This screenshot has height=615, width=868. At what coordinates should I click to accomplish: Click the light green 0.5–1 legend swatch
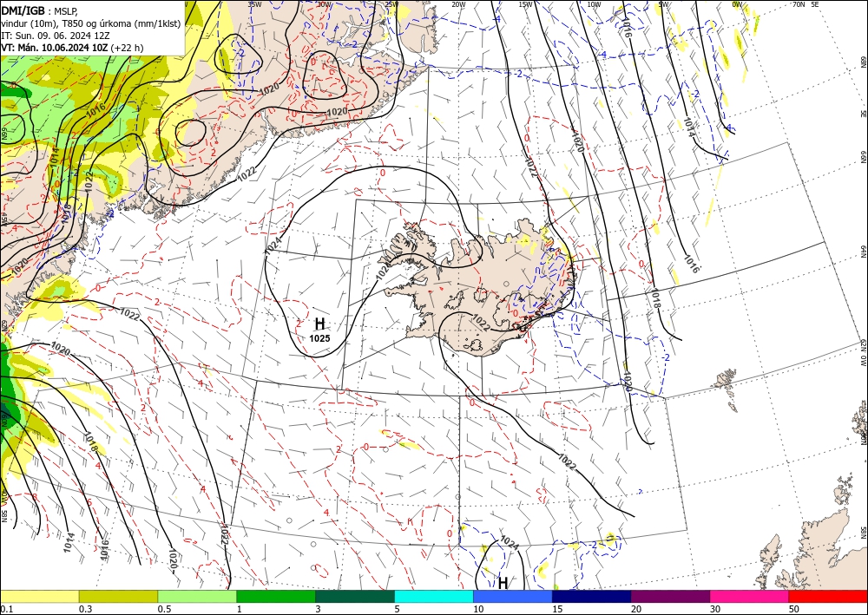(x=197, y=596)
